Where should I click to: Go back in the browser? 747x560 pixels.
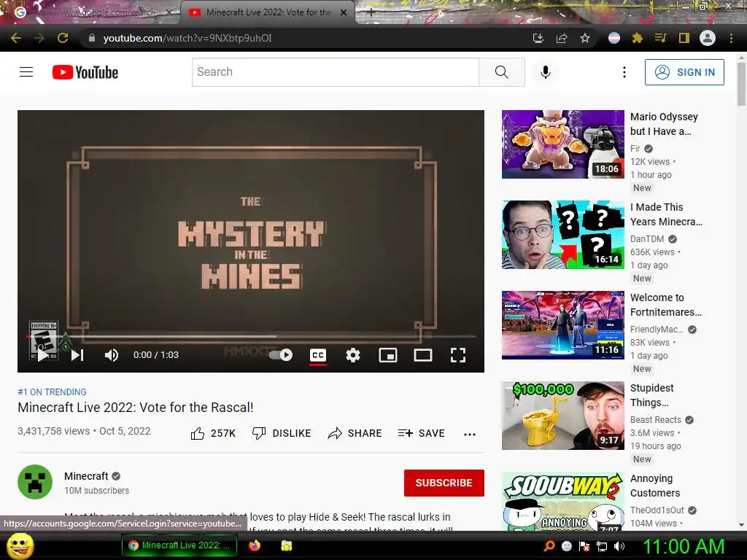pyautogui.click(x=16, y=38)
